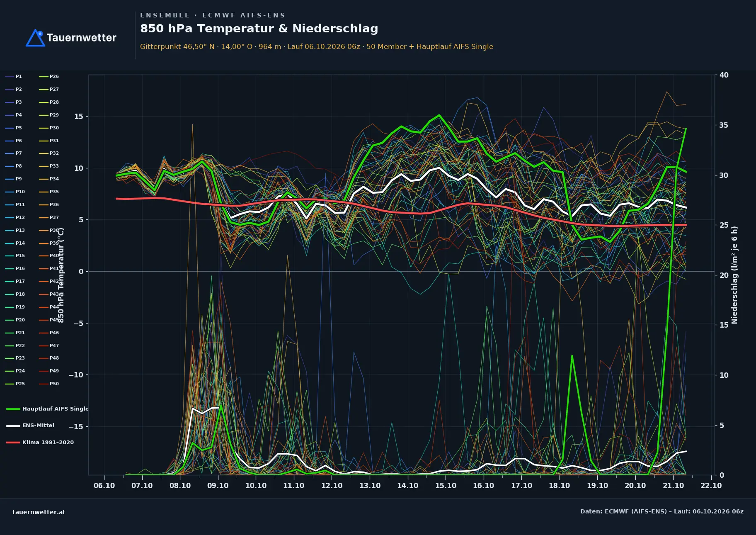
Task: Select legend entry P21
Action: (15, 333)
